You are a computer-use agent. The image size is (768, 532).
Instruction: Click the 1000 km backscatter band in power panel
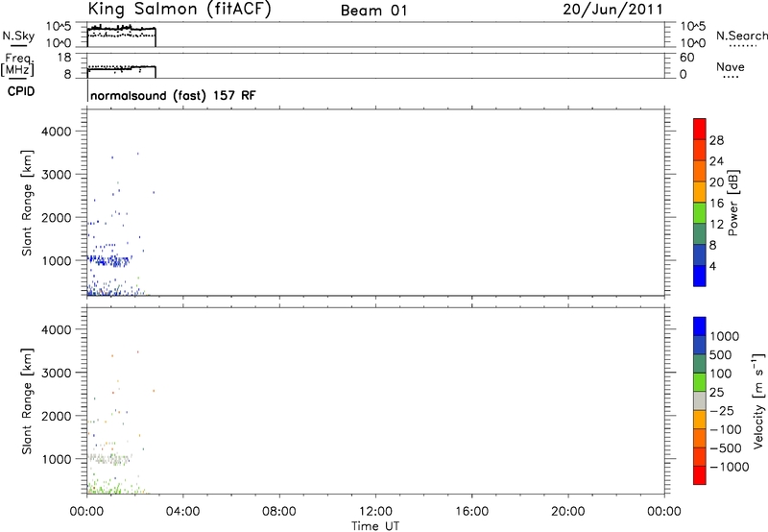pyautogui.click(x=109, y=260)
